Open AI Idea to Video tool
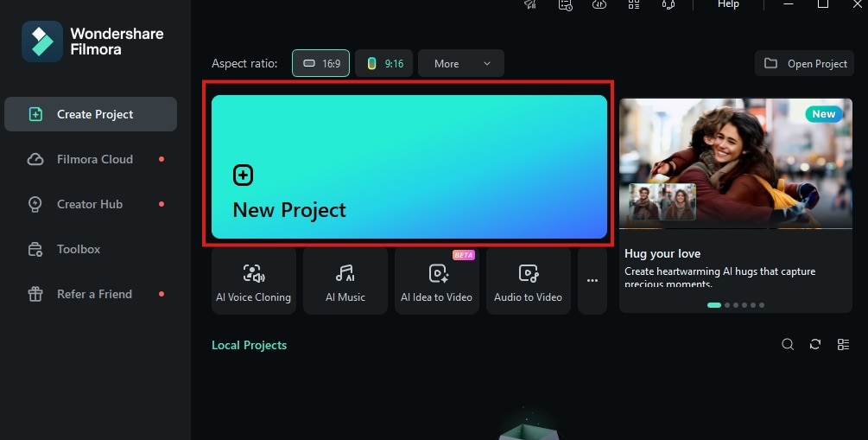 coord(437,281)
